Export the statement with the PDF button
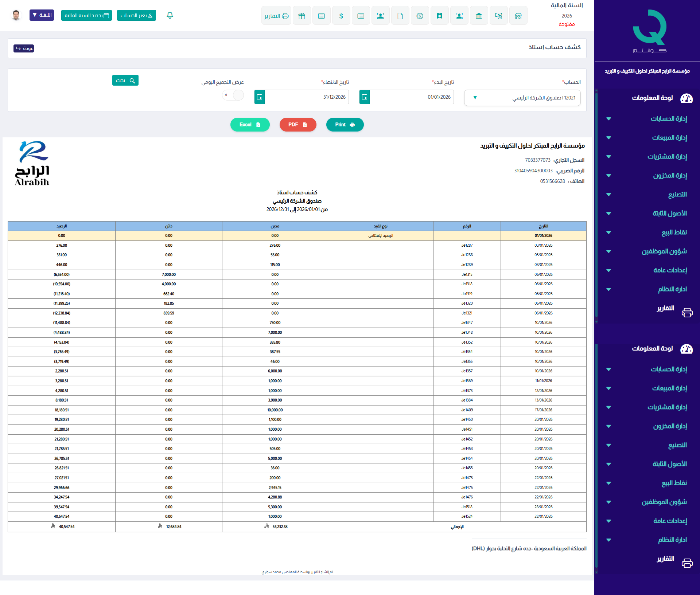 pos(297,125)
